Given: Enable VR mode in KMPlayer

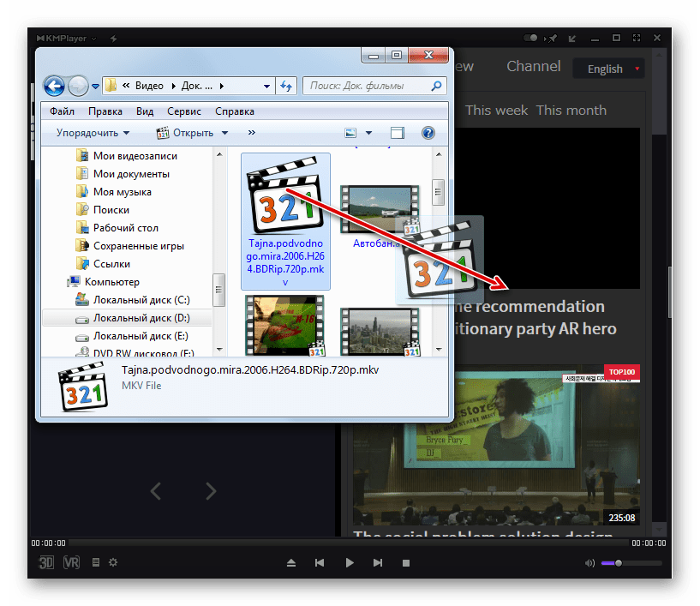Looking at the screenshot, I should tap(71, 562).
